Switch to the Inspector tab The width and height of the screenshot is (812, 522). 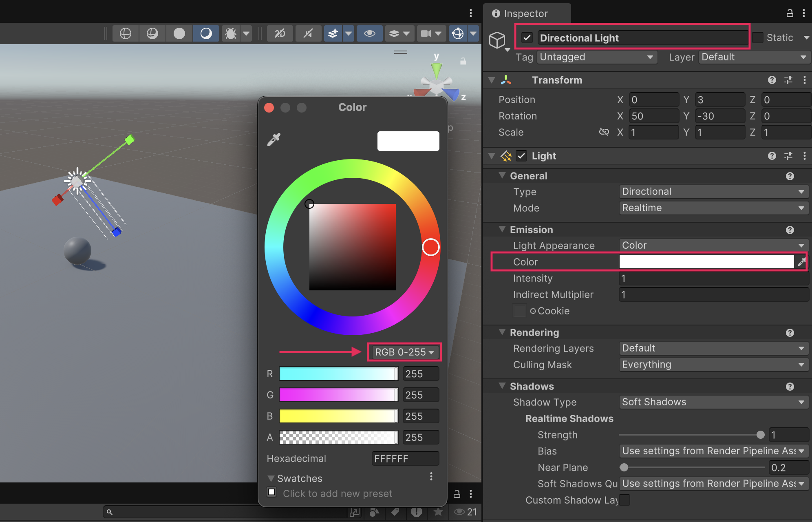526,13
